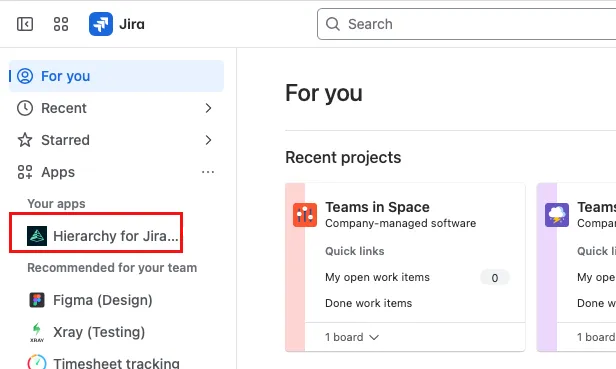Collapse the sidebar with the panel icon

click(x=25, y=24)
